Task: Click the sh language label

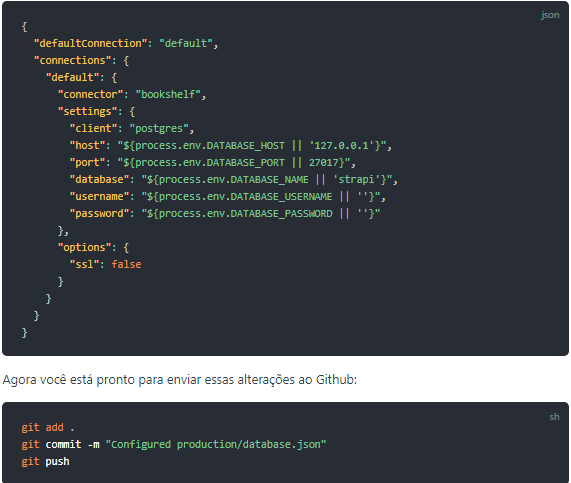Action: [x=554, y=417]
